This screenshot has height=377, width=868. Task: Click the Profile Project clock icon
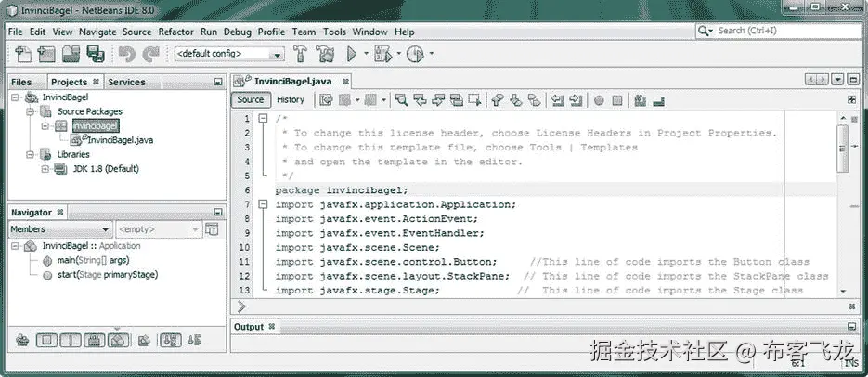coord(415,54)
